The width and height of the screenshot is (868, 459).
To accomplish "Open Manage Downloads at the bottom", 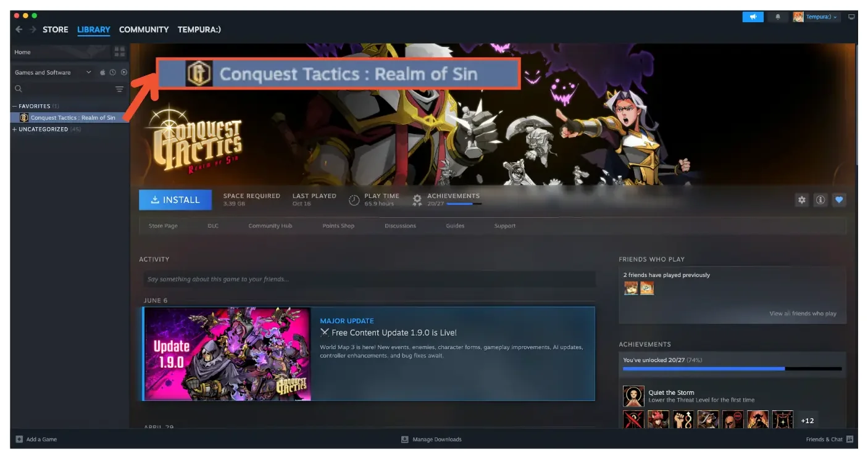I will [x=431, y=439].
